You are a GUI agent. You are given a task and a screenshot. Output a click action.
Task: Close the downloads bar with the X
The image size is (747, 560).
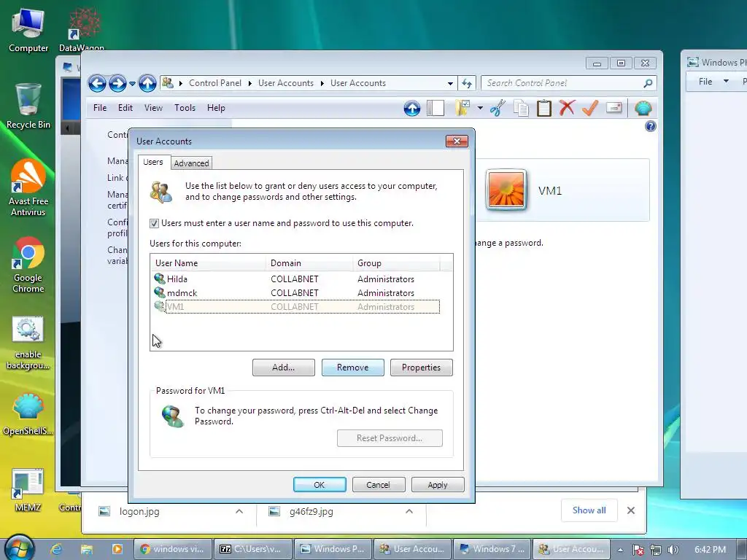tap(631, 510)
